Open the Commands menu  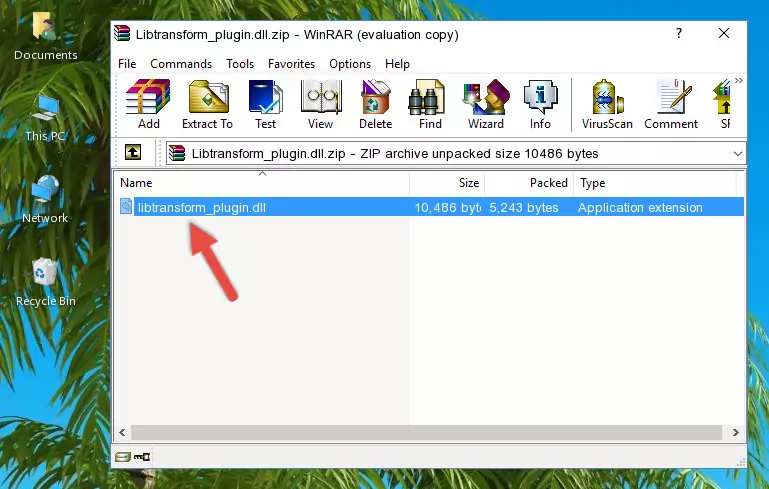tap(181, 64)
